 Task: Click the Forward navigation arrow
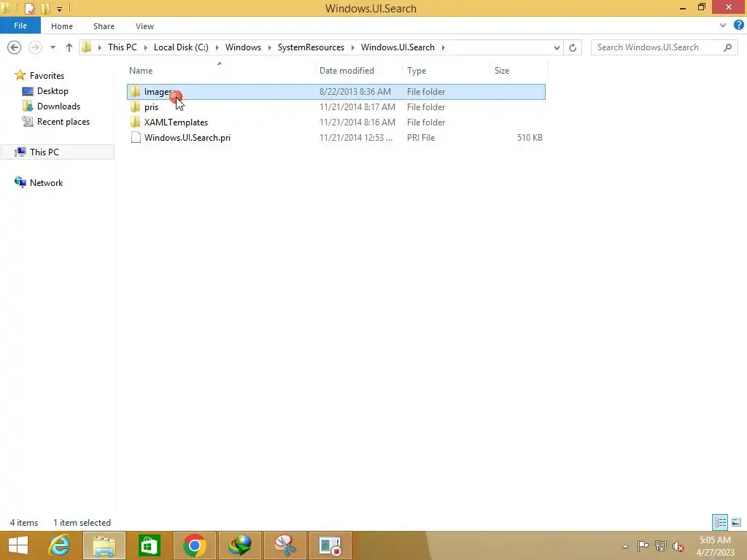click(x=35, y=47)
